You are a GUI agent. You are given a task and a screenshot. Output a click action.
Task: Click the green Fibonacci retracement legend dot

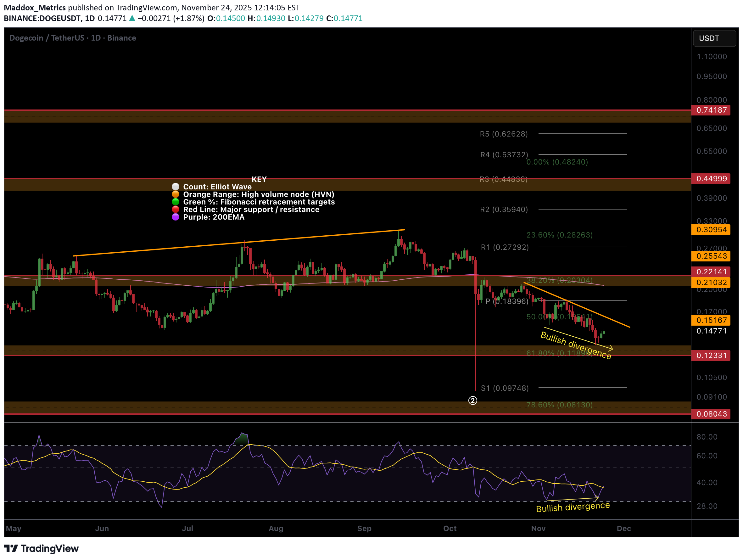point(175,202)
